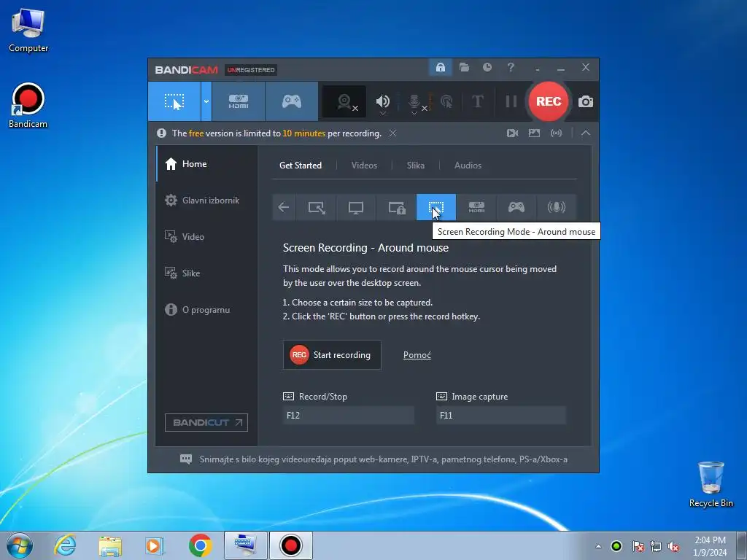Open Video settings in sidebar
The image size is (747, 560).
(x=206, y=237)
